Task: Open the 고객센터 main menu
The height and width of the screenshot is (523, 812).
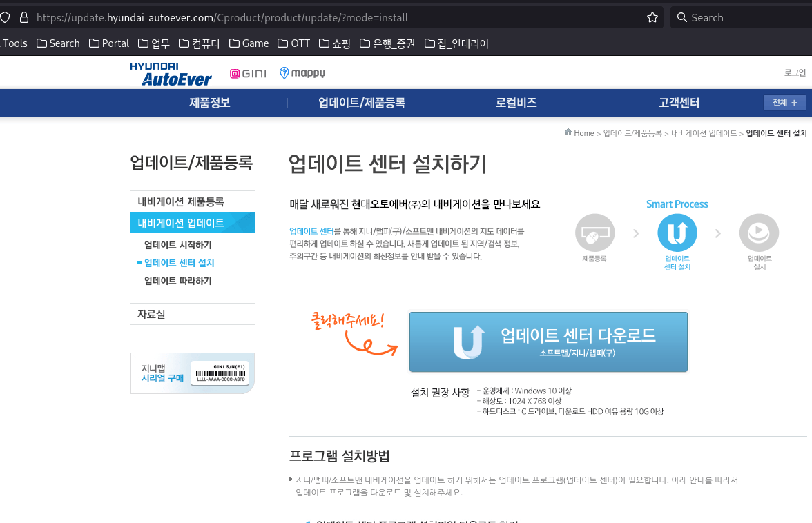Action: click(679, 103)
